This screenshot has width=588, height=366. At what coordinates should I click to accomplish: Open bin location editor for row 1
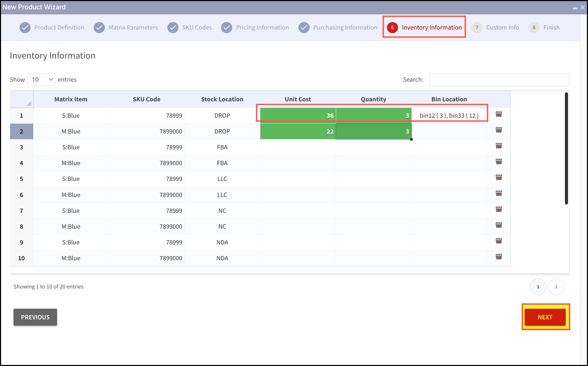(499, 114)
